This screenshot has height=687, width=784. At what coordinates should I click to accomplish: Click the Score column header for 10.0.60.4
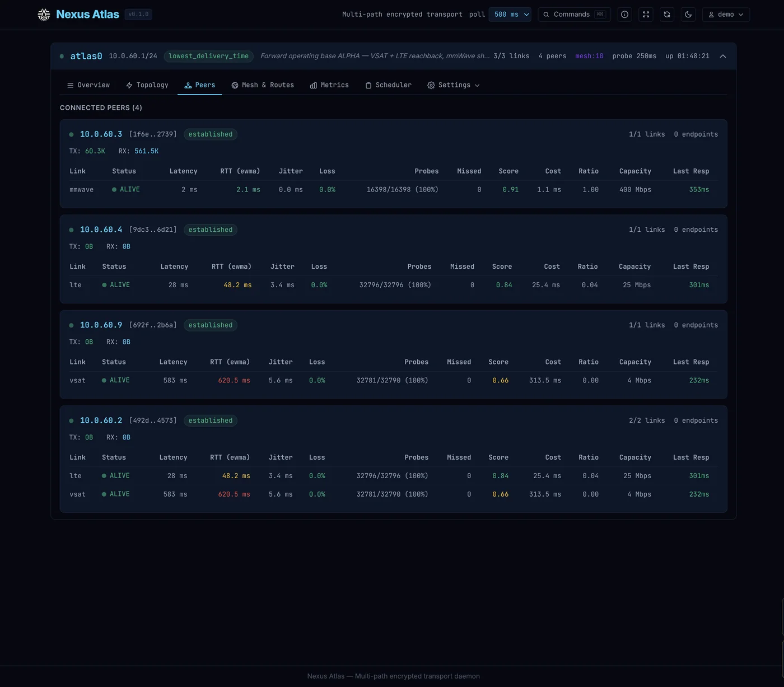point(502,267)
